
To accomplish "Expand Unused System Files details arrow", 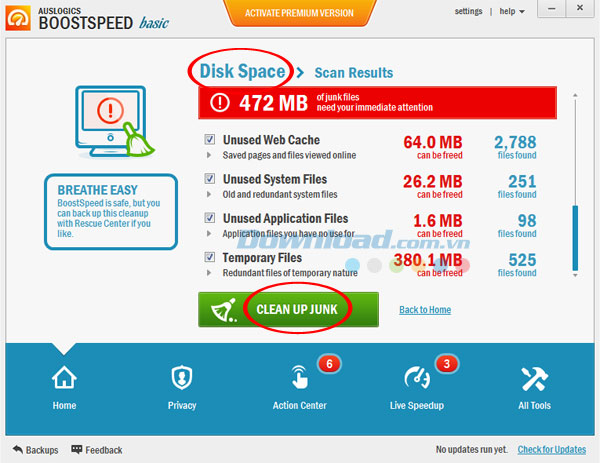I will (209, 194).
